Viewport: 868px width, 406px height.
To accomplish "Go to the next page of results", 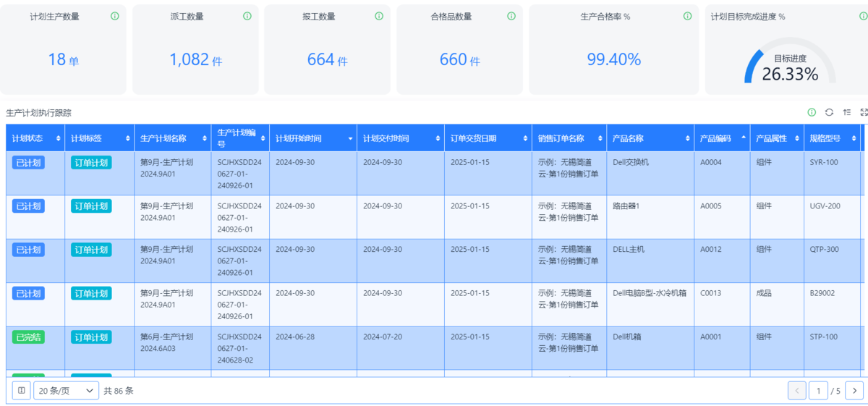I will pos(854,391).
